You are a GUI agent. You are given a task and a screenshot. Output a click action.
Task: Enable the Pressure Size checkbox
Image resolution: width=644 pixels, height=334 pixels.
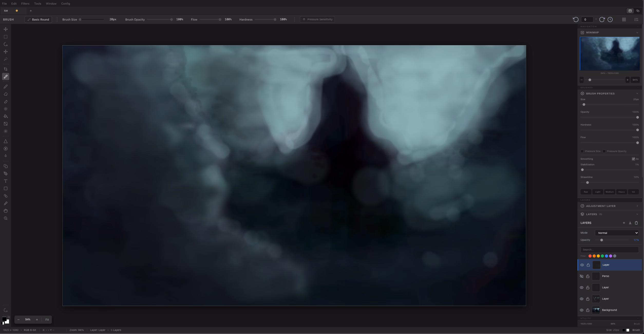pos(582,151)
